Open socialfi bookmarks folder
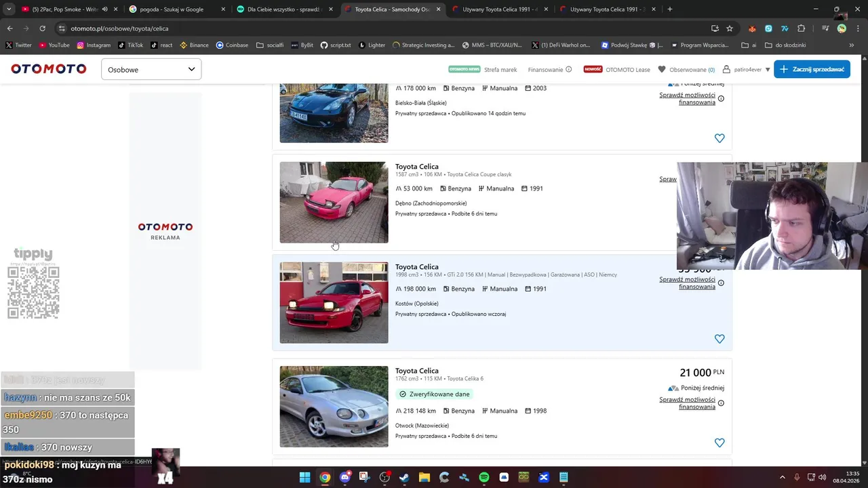The height and width of the screenshot is (488, 868). pyautogui.click(x=270, y=45)
